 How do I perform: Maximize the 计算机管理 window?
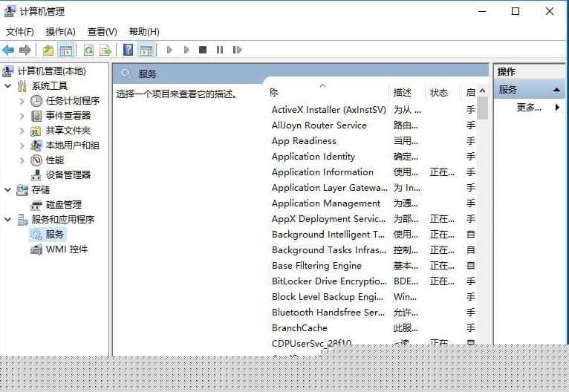pyautogui.click(x=516, y=11)
